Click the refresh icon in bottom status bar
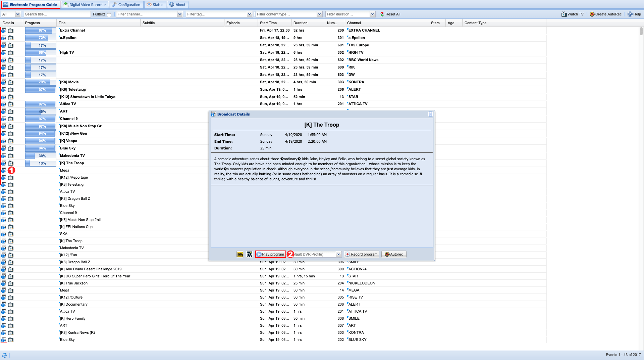644x360 pixels. [5, 355]
